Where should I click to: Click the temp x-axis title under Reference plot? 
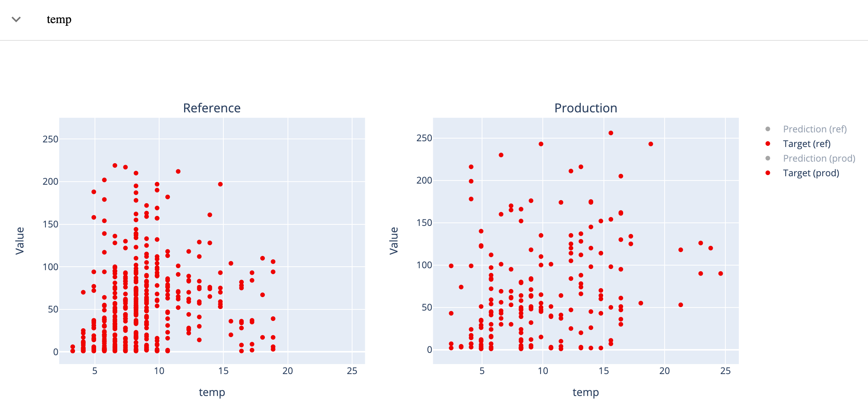(x=212, y=392)
